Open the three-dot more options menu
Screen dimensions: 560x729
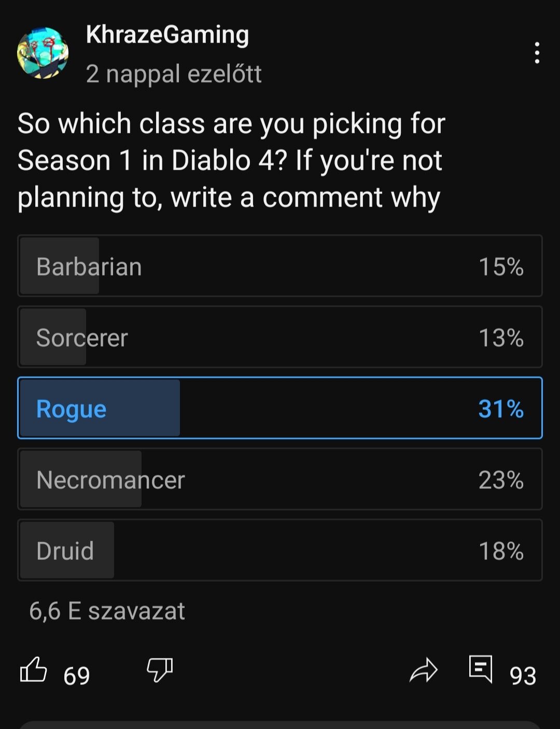pyautogui.click(x=537, y=53)
